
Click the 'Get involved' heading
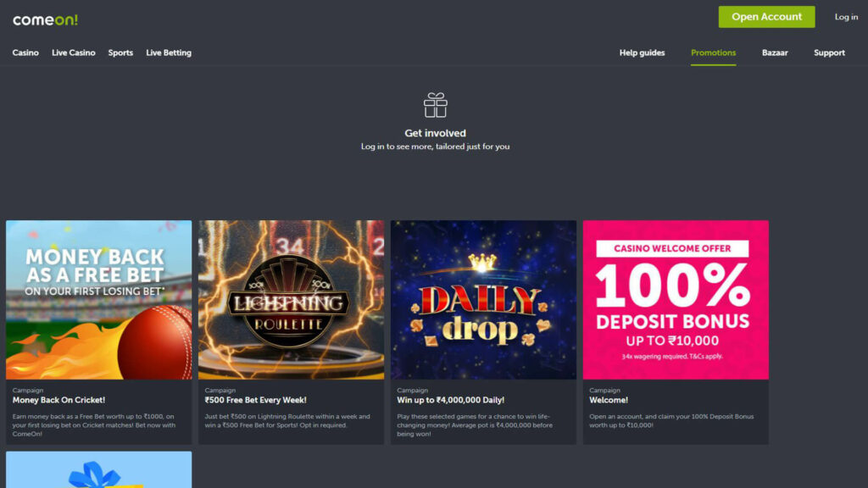(x=435, y=133)
